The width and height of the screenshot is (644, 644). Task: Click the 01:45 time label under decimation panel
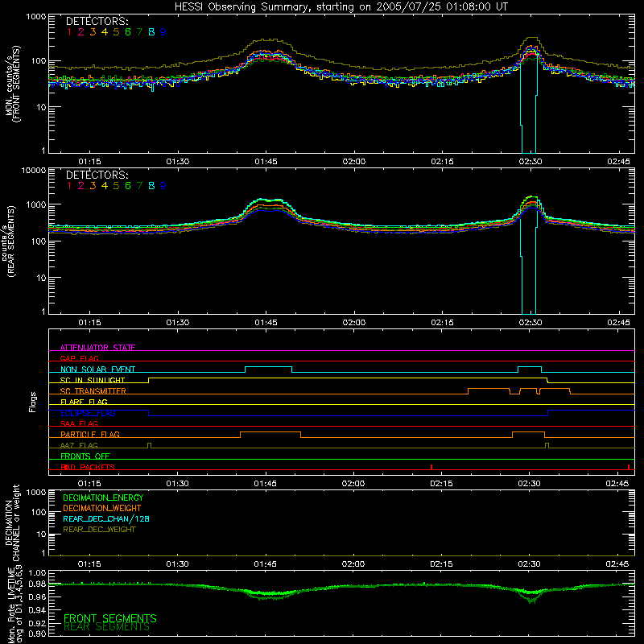point(266,564)
